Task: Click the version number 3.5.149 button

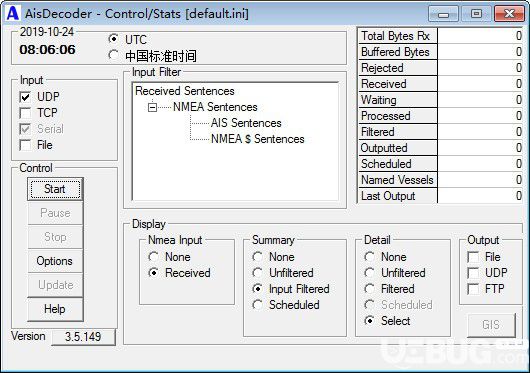Action: (83, 337)
